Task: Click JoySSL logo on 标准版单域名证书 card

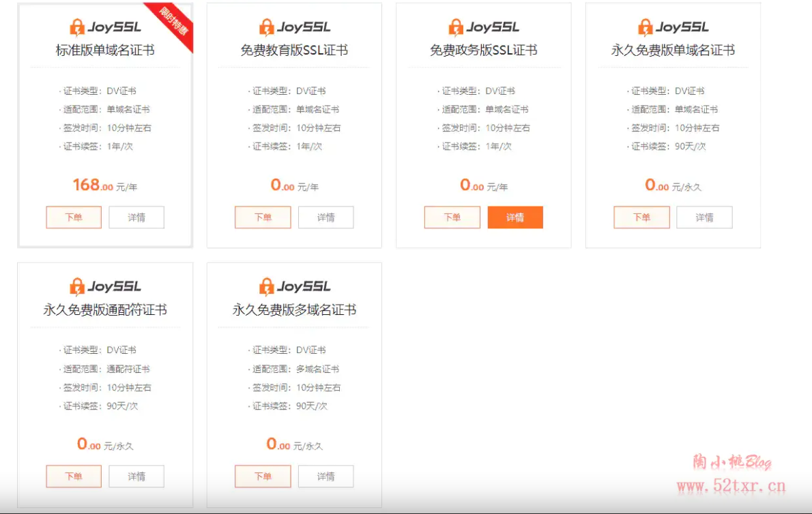Action: click(x=105, y=27)
